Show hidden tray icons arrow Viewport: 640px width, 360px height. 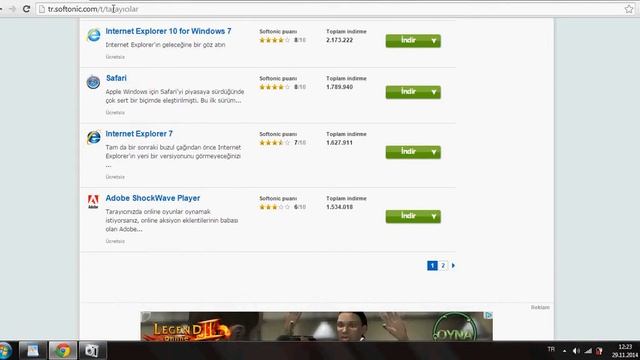coord(564,351)
